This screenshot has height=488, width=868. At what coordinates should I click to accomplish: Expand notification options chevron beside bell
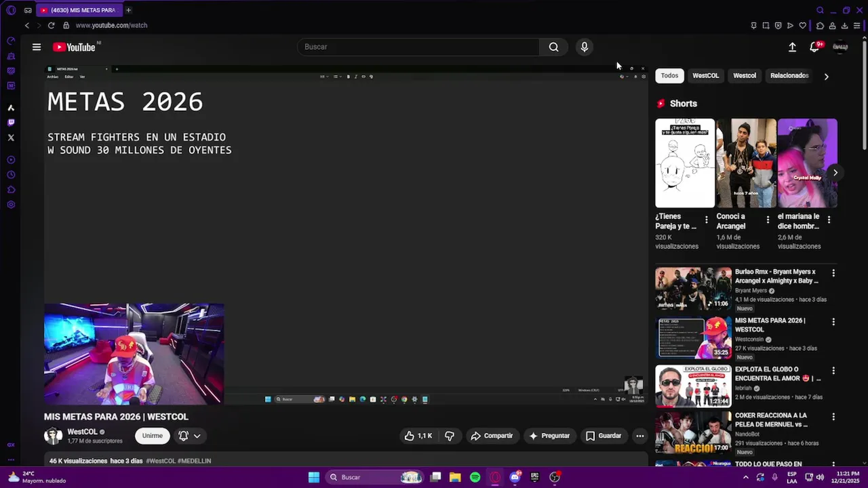(197, 436)
